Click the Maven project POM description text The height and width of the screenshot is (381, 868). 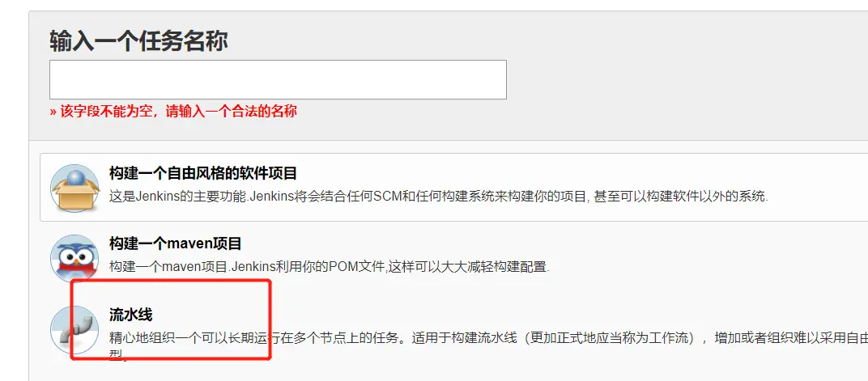(x=330, y=267)
